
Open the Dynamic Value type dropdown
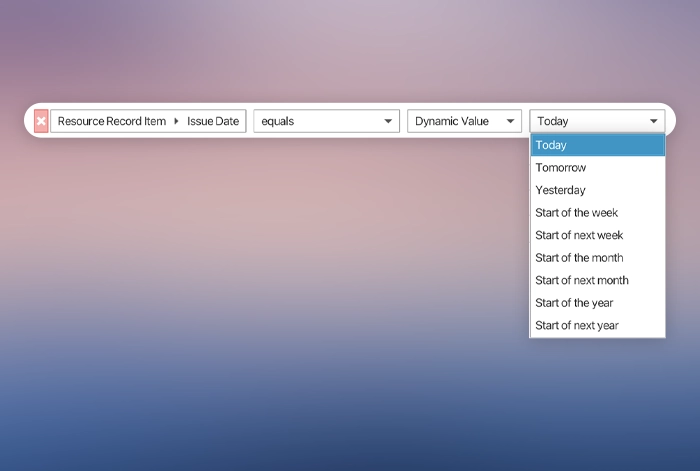point(453,121)
